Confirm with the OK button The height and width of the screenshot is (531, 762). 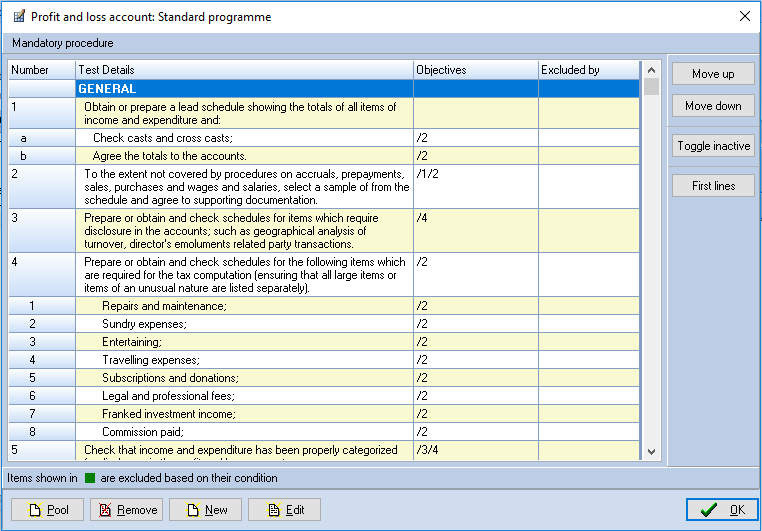(x=722, y=510)
